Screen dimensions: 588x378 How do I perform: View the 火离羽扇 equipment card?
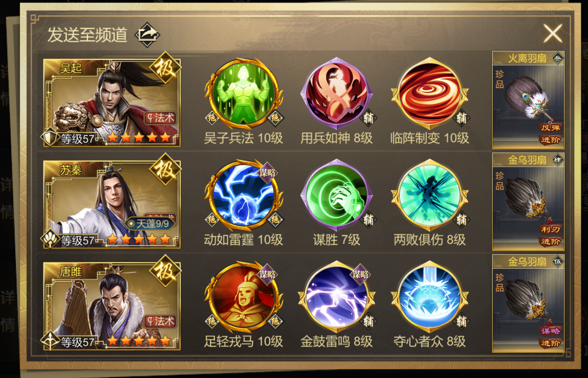528,100
